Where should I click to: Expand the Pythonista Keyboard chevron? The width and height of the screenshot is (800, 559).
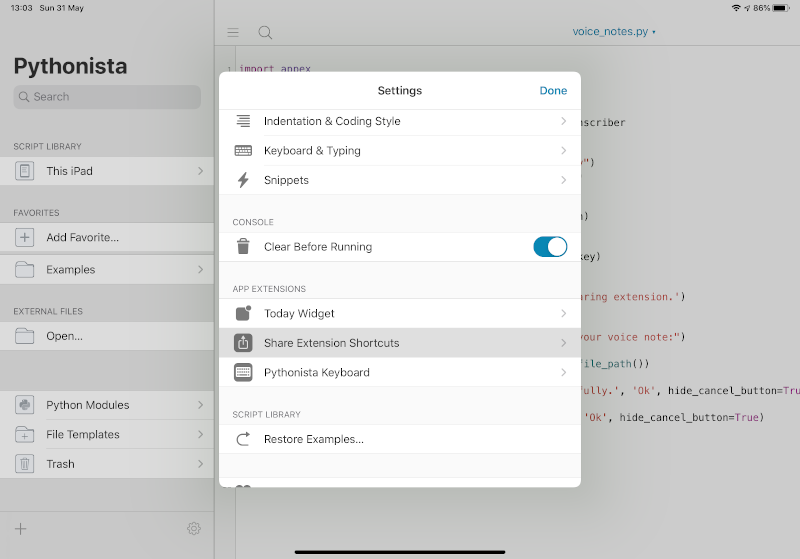coord(563,372)
